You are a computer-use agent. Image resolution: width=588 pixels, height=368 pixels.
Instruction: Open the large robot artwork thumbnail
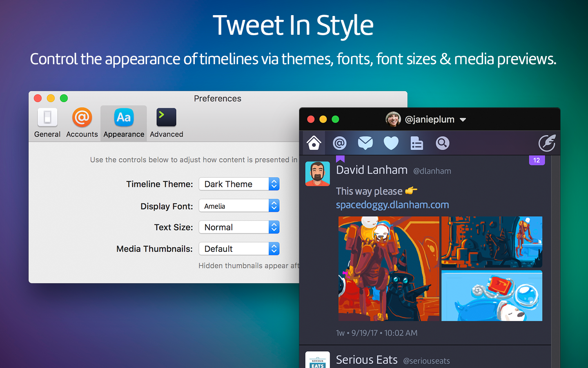[389, 269]
